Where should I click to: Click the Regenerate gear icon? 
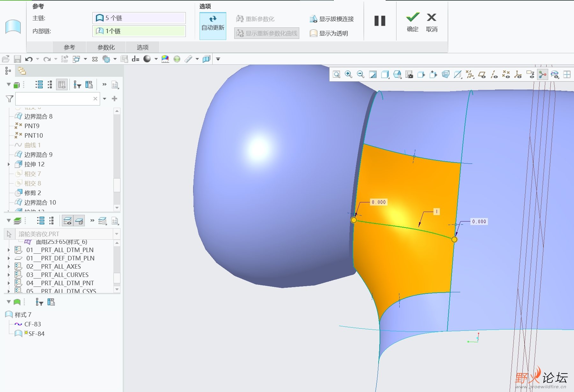coord(106,59)
